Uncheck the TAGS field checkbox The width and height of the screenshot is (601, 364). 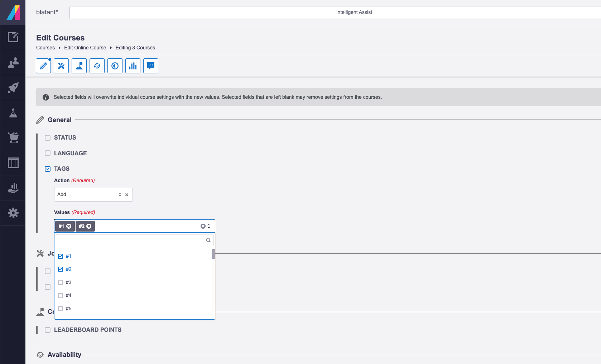48,169
